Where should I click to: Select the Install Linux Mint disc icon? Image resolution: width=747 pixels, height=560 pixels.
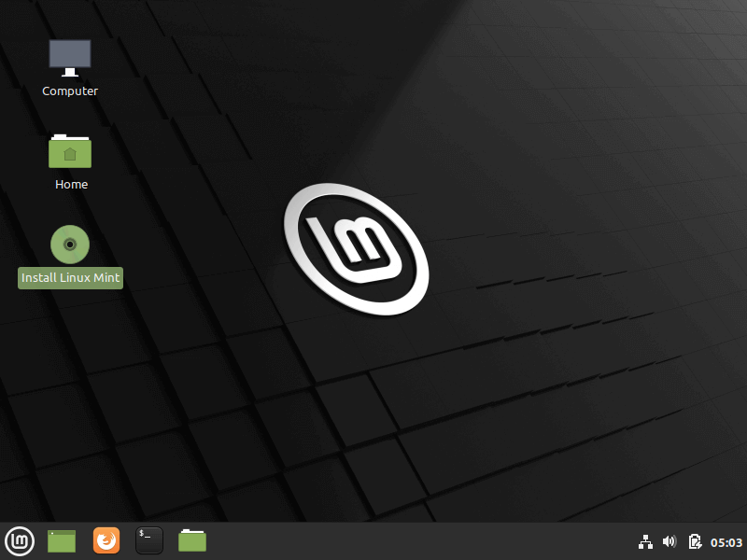pyautogui.click(x=70, y=245)
